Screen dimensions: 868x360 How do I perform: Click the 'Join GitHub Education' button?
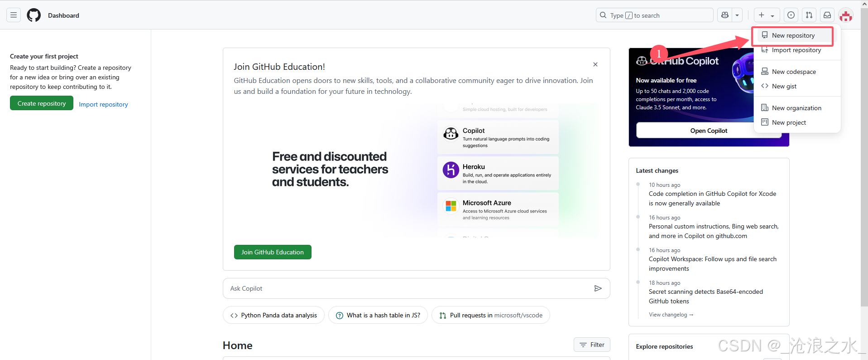tap(273, 252)
